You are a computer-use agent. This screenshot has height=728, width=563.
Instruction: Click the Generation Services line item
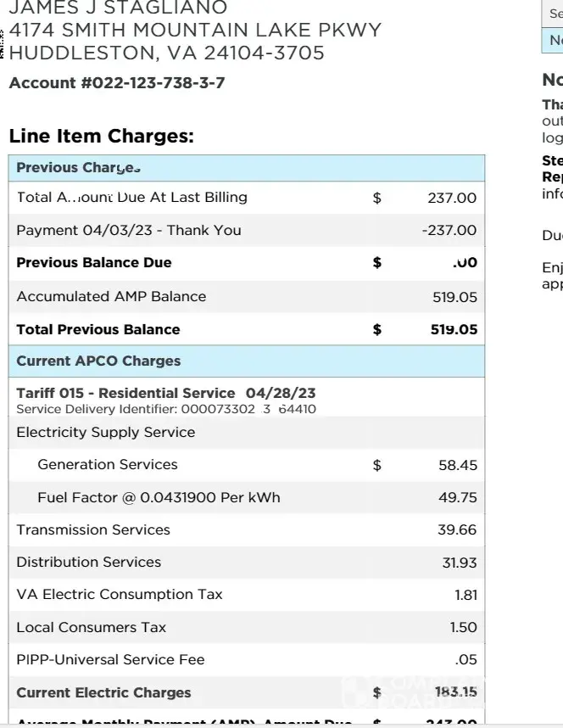(x=108, y=465)
